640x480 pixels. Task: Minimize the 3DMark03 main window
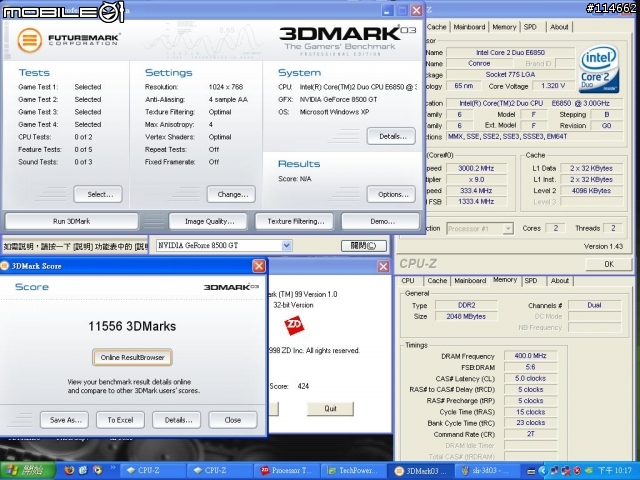point(387,11)
